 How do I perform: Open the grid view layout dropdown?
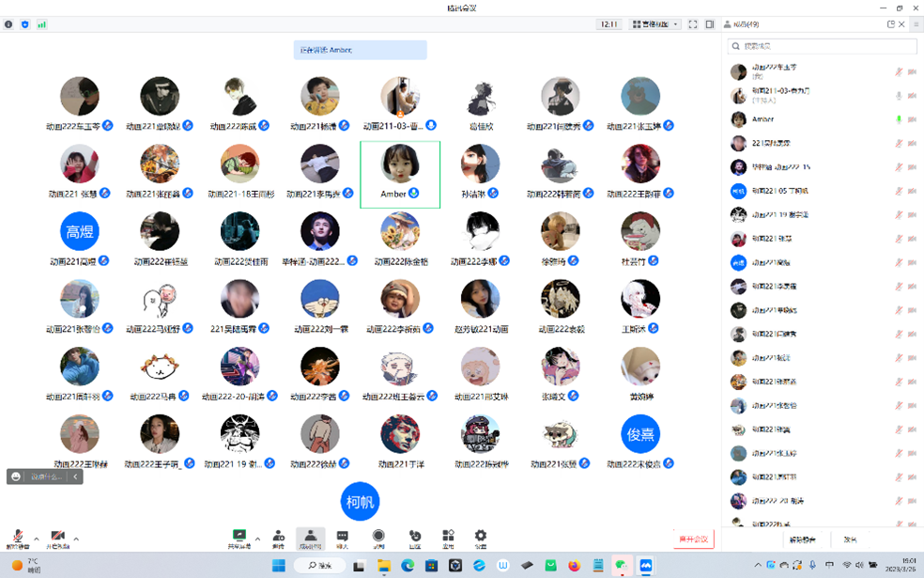click(654, 24)
